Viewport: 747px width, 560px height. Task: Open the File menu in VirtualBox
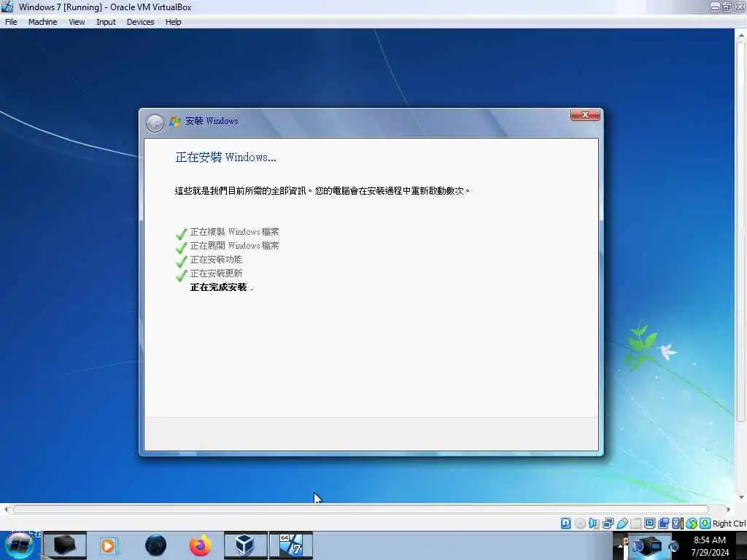click(11, 22)
